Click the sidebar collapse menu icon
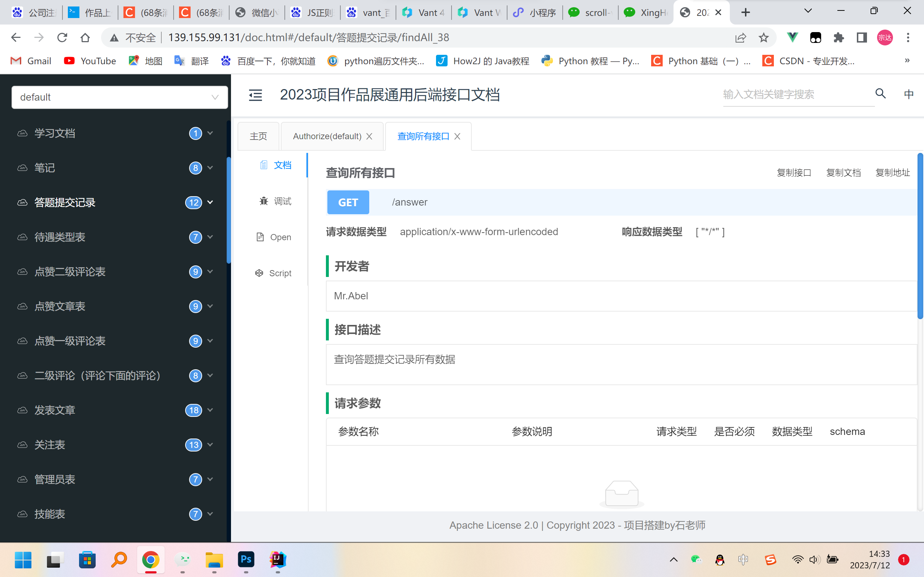The height and width of the screenshot is (577, 924). tap(256, 94)
